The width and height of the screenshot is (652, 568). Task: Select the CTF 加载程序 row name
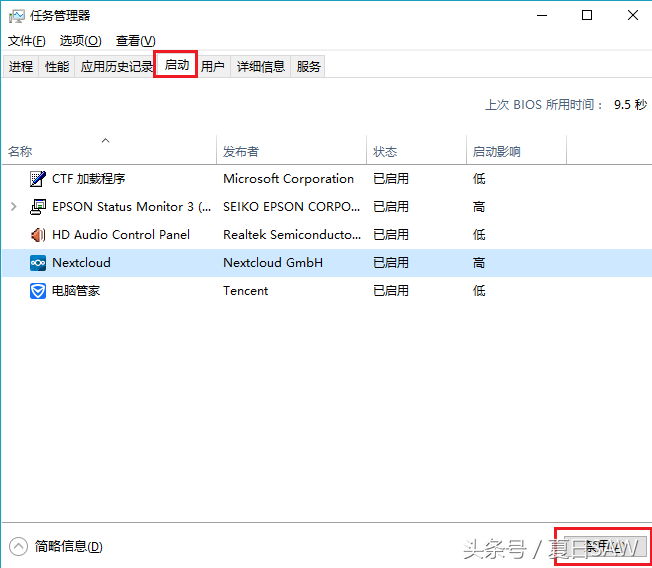point(89,179)
